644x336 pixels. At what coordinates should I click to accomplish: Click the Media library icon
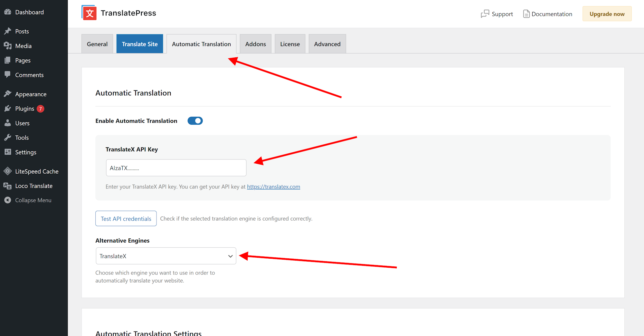(8, 46)
